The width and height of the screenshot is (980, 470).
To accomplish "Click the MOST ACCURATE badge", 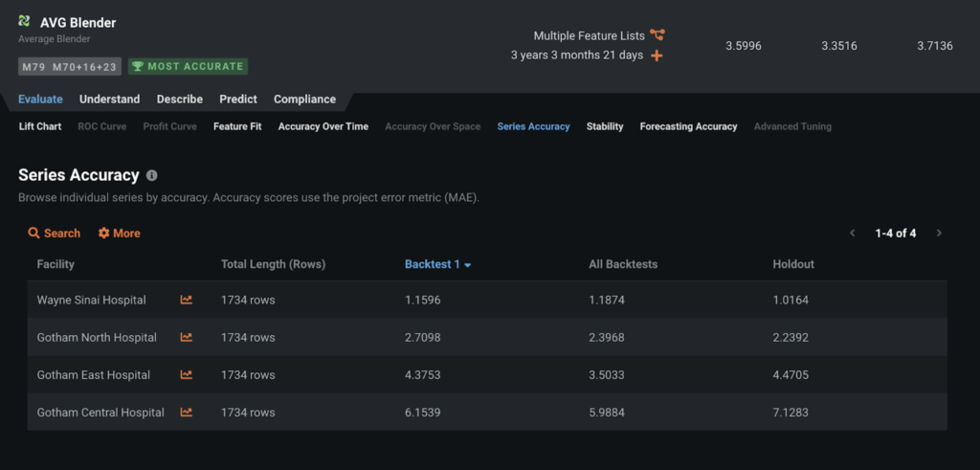I will pyautogui.click(x=189, y=67).
